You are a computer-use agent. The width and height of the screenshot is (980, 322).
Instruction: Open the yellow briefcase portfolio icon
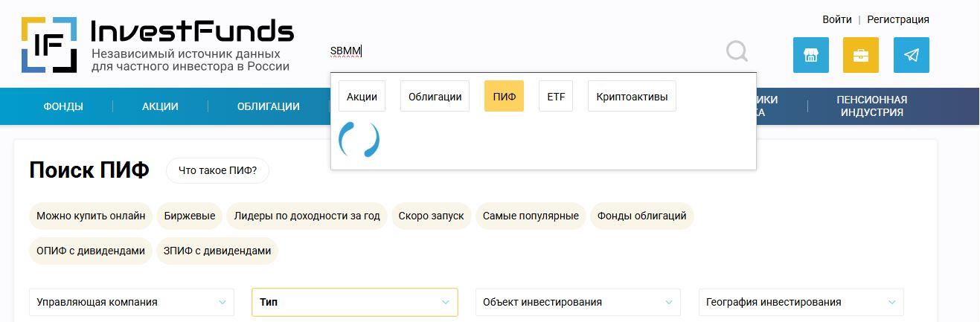(x=860, y=55)
